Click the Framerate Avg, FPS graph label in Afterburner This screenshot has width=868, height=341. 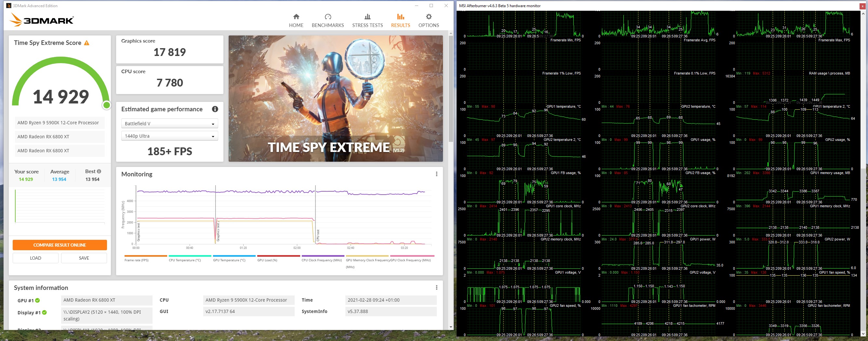click(x=700, y=40)
